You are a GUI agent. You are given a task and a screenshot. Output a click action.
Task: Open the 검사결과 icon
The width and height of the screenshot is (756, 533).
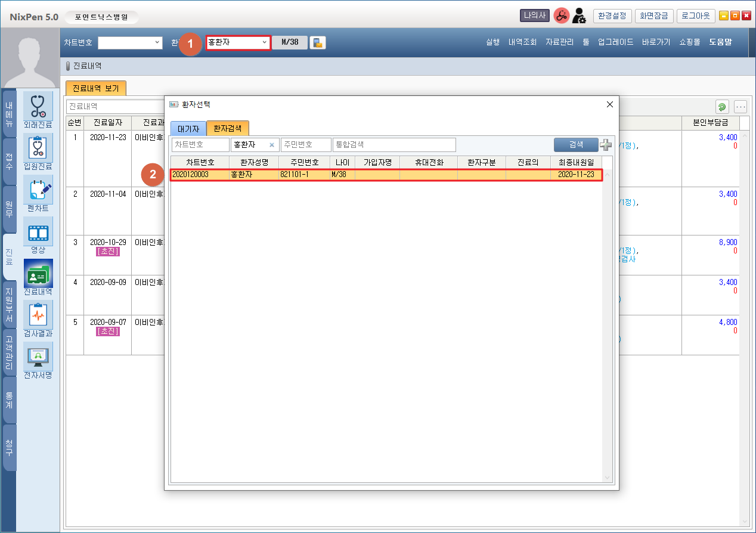(38, 315)
